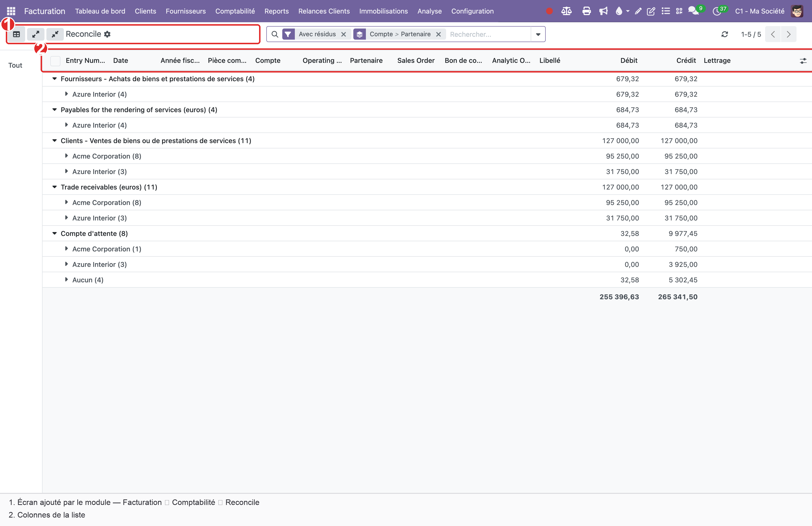The height and width of the screenshot is (526, 812).
Task: Expand Acme Corporation (1) subgroup
Action: (66, 248)
